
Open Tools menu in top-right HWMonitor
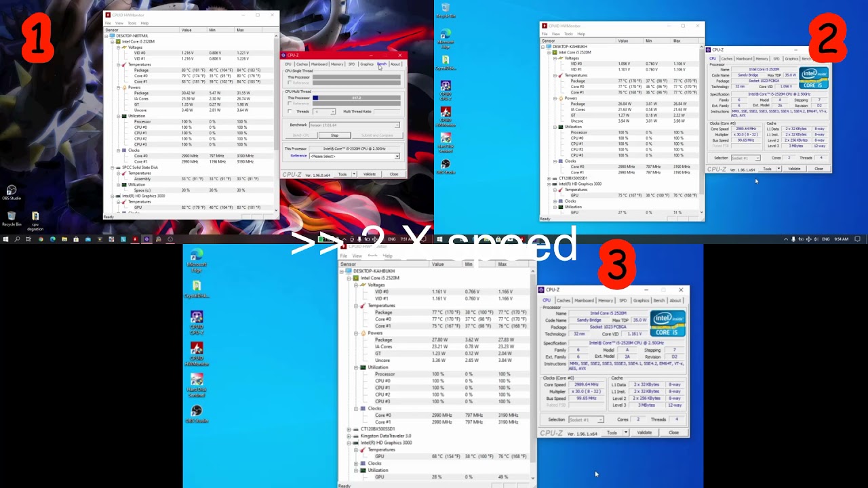click(x=568, y=34)
